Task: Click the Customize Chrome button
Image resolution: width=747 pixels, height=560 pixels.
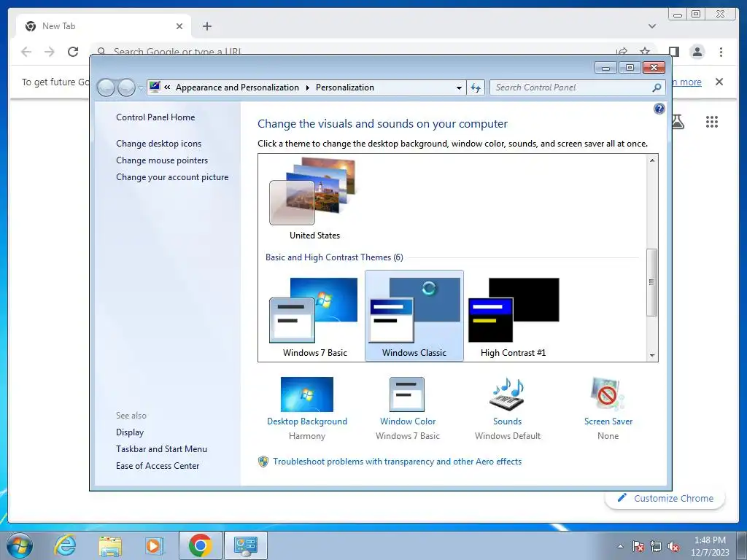Action: [x=665, y=498]
